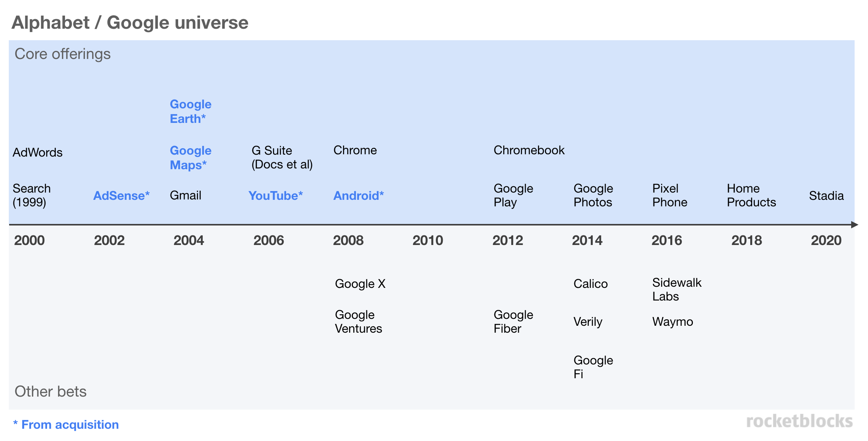Viewport: 868px width, 441px height.
Task: Click the Core offerings section heading
Action: (x=62, y=54)
